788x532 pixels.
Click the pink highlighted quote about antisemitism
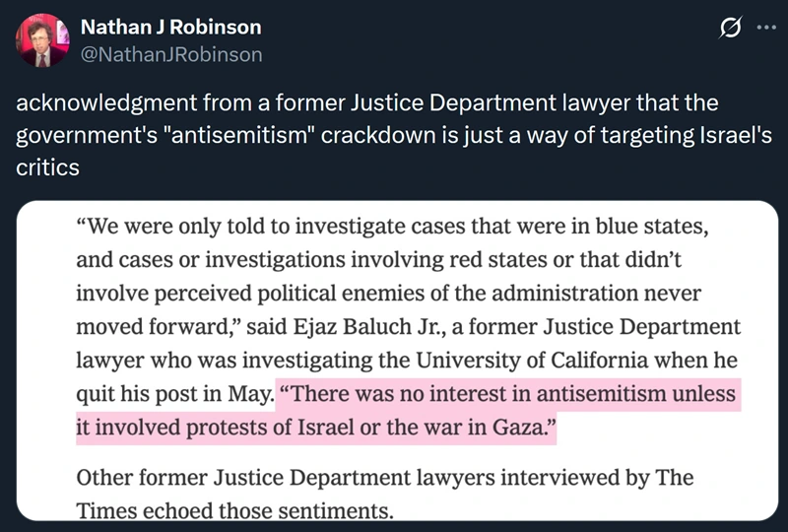(x=507, y=396)
